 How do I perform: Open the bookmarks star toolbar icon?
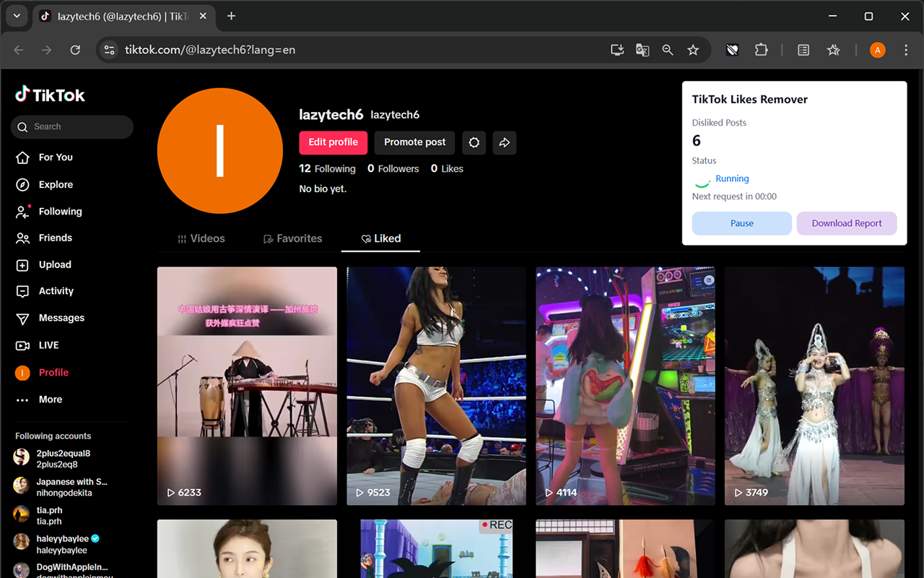click(x=834, y=50)
